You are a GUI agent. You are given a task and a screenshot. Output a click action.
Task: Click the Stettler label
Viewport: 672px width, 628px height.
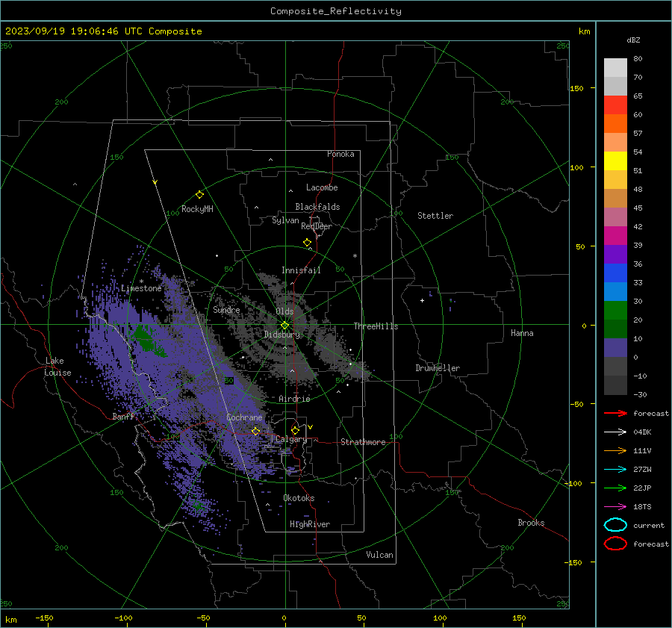click(435, 216)
